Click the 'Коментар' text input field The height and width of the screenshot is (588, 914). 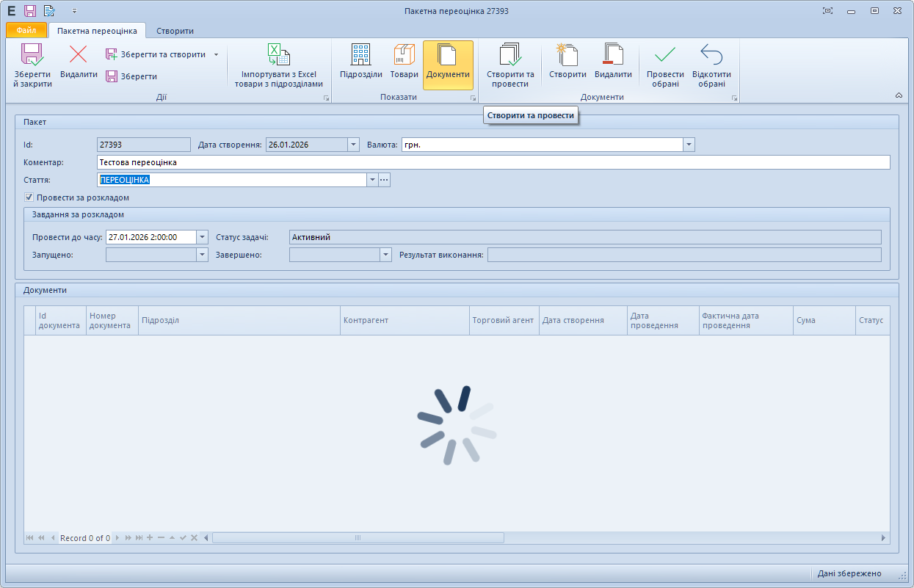pyautogui.click(x=493, y=162)
